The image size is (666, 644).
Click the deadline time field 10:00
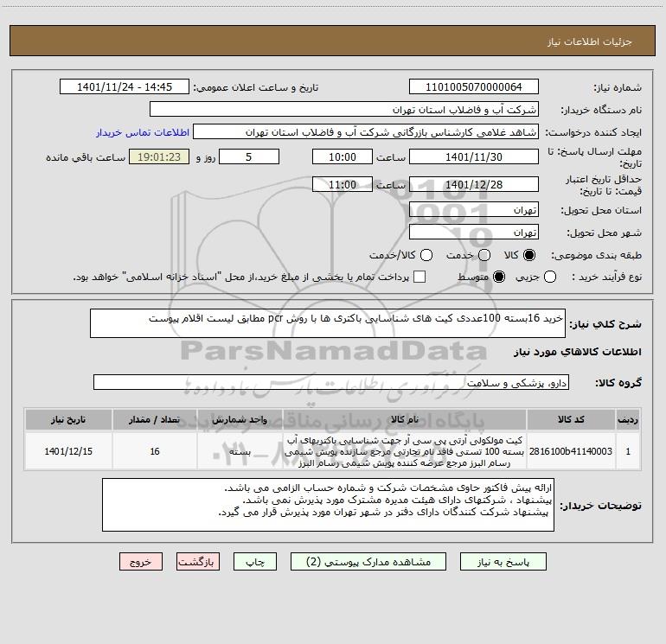343,156
